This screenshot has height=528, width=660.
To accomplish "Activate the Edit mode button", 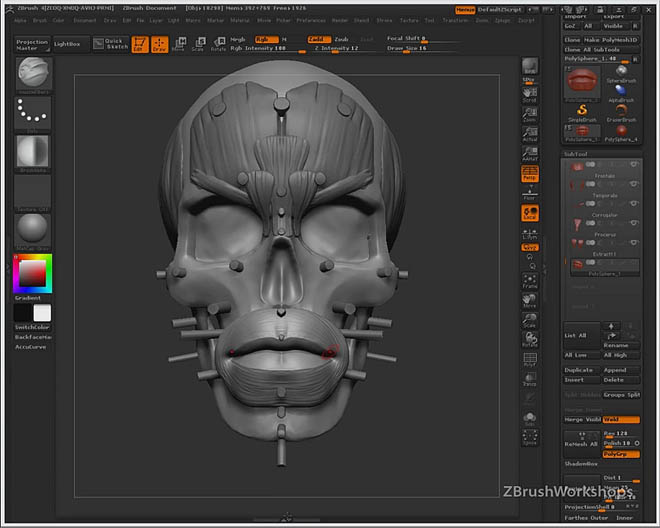I will (140, 44).
